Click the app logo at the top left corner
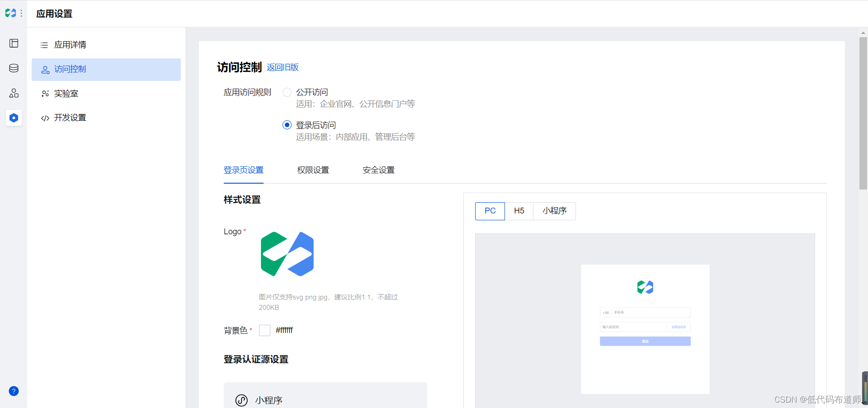 click(10, 13)
